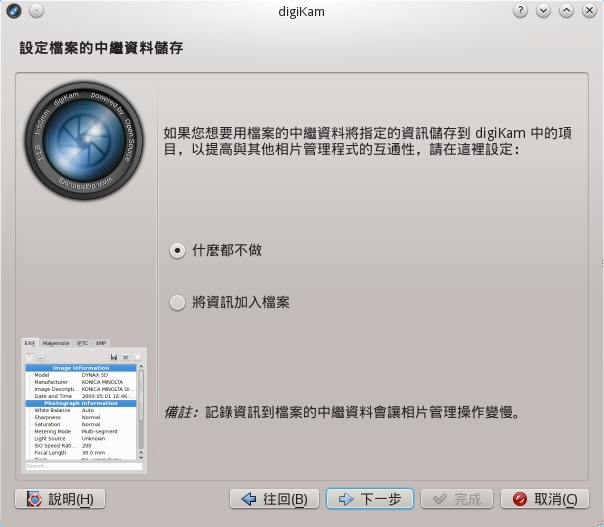Click the digiKam app icon in the title bar
604x527 pixels.
click(14, 11)
